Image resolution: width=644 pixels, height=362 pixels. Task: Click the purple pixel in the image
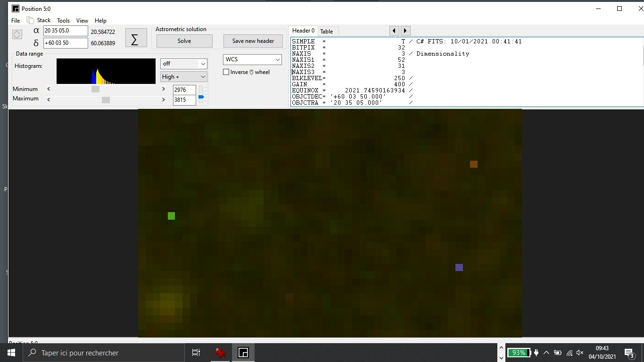coord(459,267)
